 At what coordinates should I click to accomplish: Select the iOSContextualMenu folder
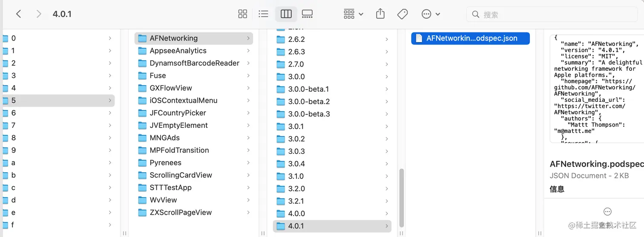pos(194,101)
